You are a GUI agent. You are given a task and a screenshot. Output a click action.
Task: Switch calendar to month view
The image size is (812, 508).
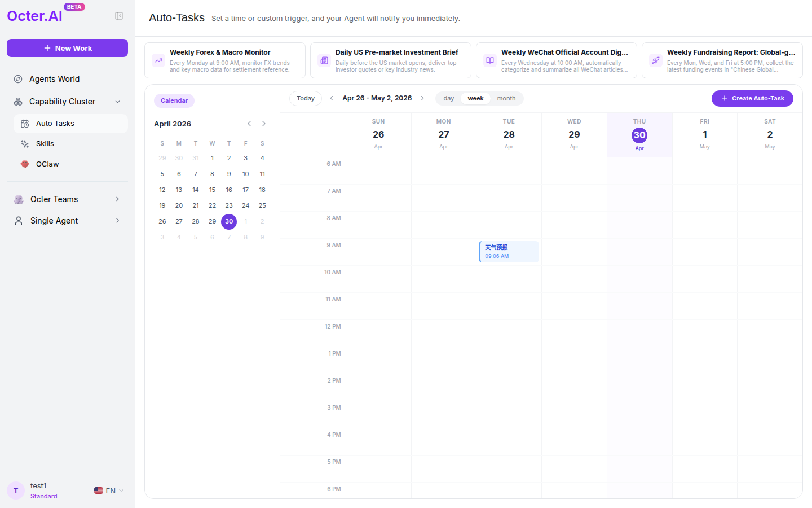(506, 98)
